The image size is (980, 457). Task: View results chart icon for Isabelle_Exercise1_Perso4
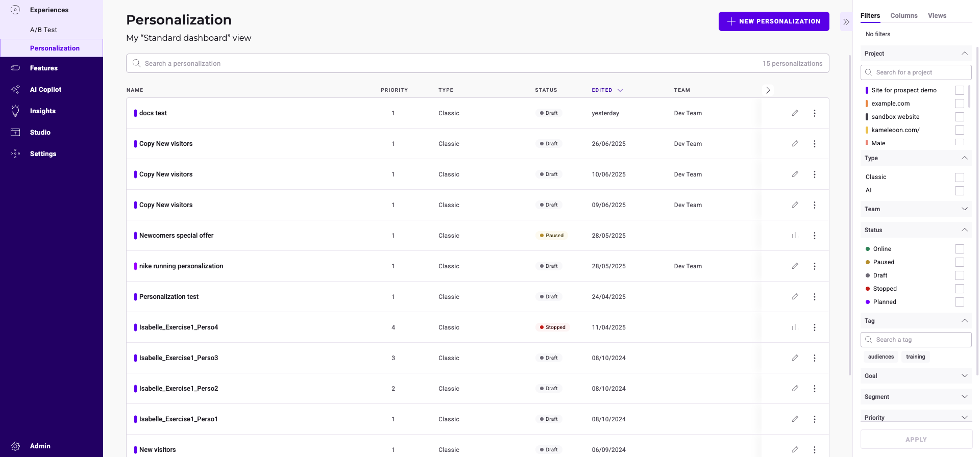795,327
